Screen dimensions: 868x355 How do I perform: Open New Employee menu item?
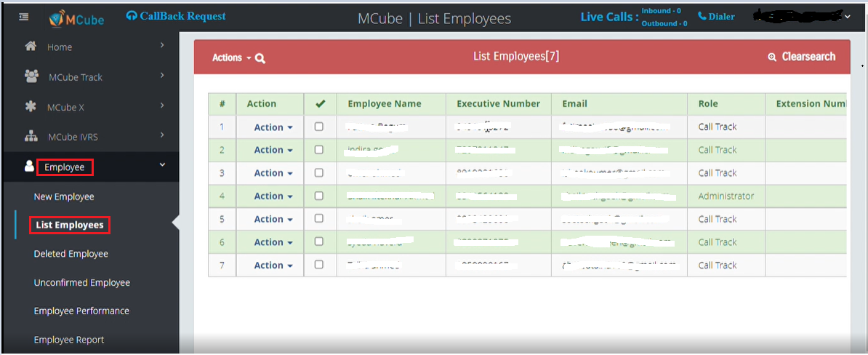click(x=64, y=196)
